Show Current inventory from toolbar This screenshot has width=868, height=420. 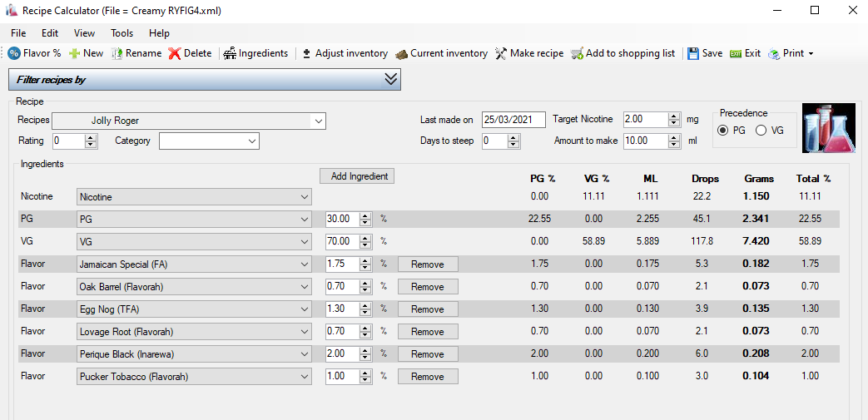point(441,53)
